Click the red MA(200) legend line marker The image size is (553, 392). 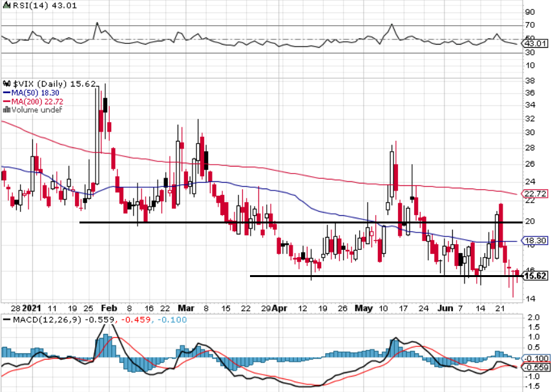[x=6, y=101]
